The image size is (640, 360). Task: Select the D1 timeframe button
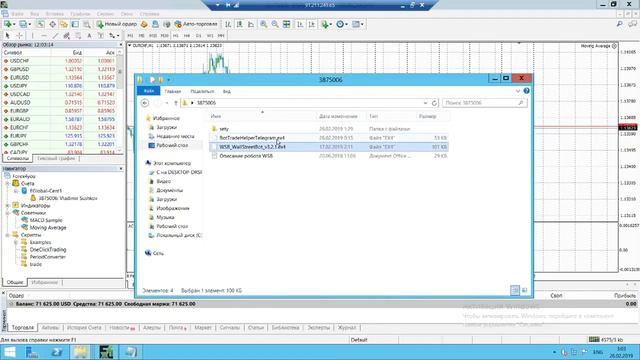198,36
